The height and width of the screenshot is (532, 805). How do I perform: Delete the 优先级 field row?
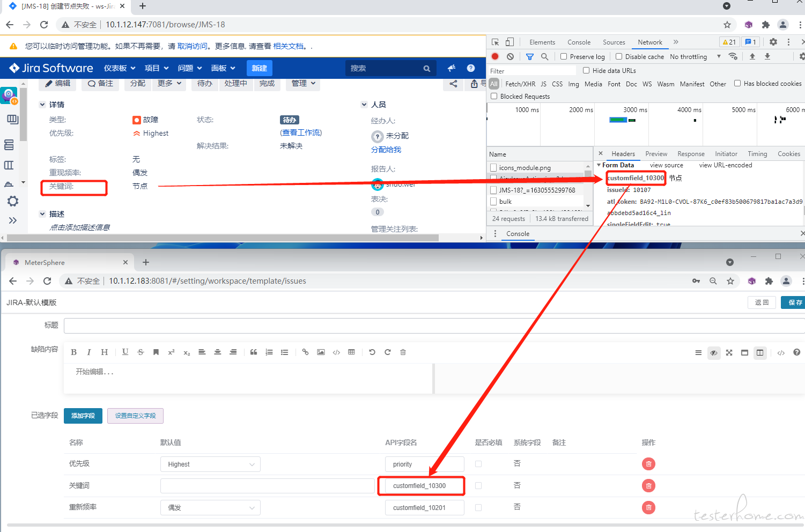(648, 464)
